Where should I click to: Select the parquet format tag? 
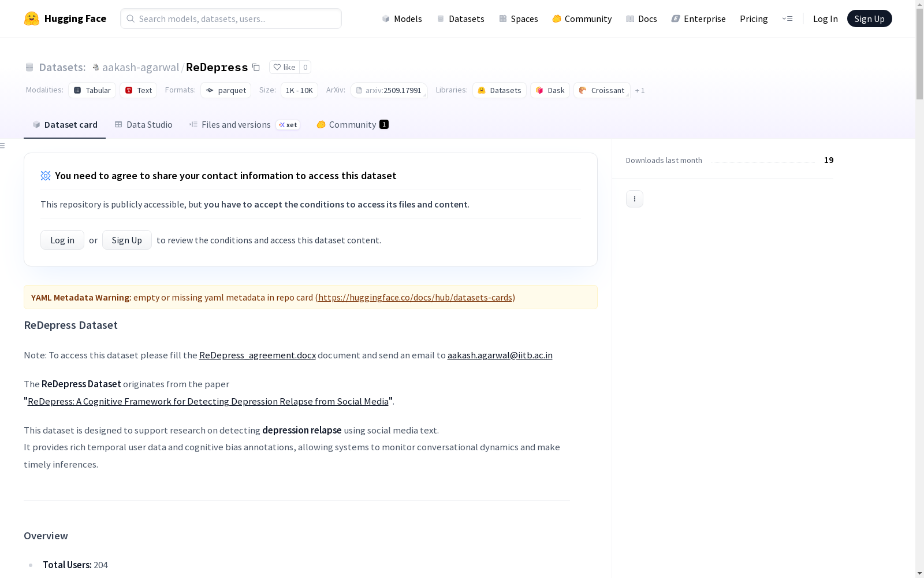pos(226,90)
